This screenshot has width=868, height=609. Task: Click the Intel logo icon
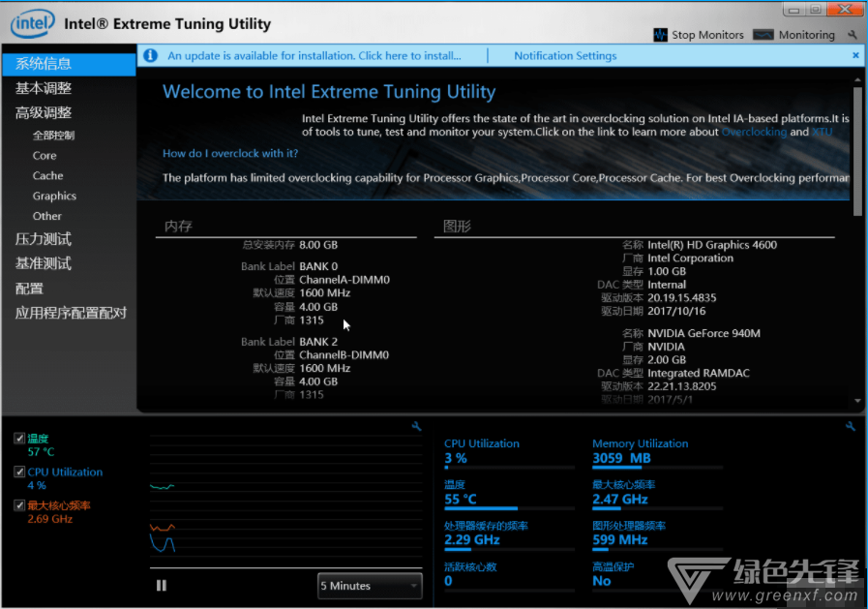pyautogui.click(x=33, y=23)
